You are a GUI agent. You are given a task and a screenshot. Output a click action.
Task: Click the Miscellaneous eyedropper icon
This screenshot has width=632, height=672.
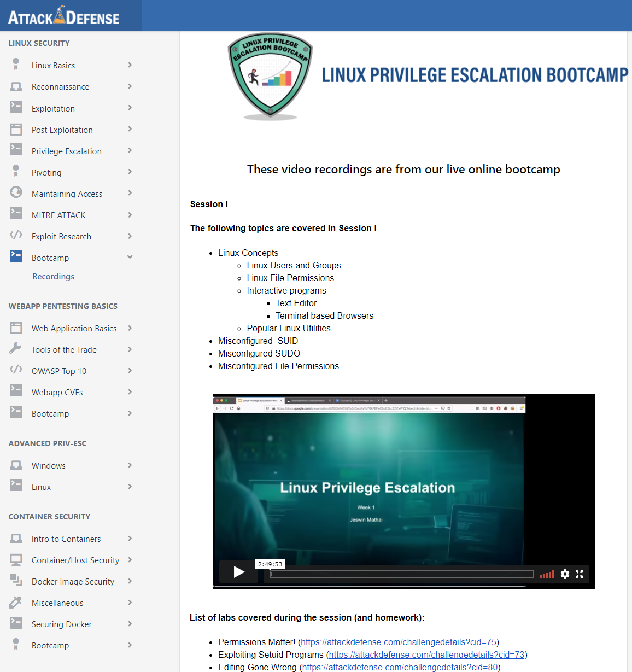pyautogui.click(x=16, y=601)
